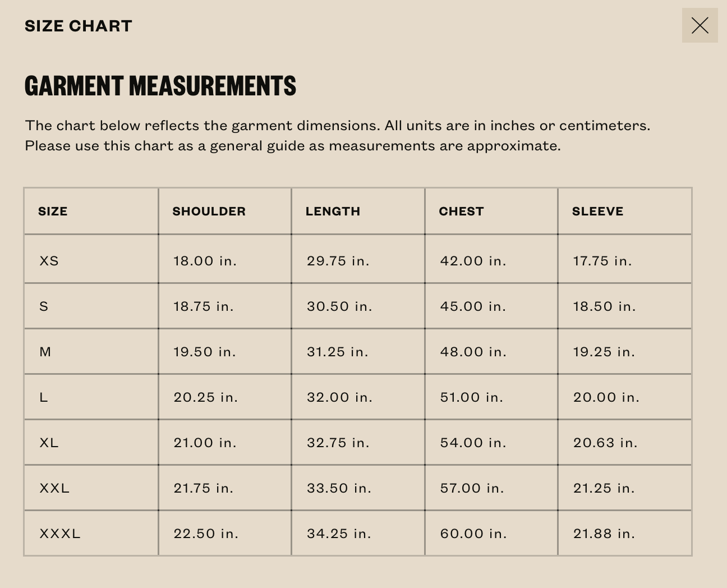Click the 20.63 in. sleeve value
The image size is (727, 588).
605,443
